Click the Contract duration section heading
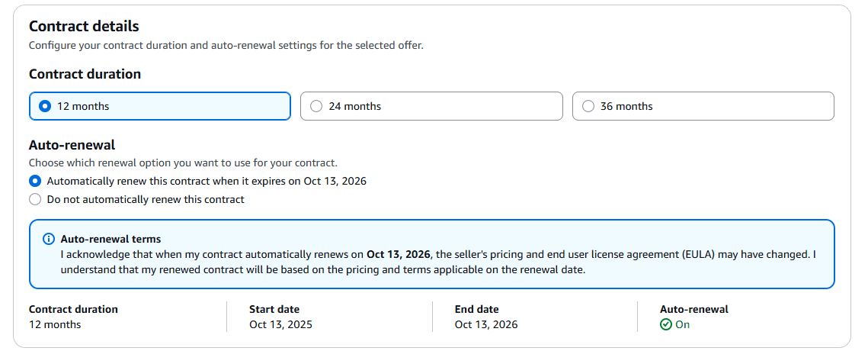 point(85,74)
